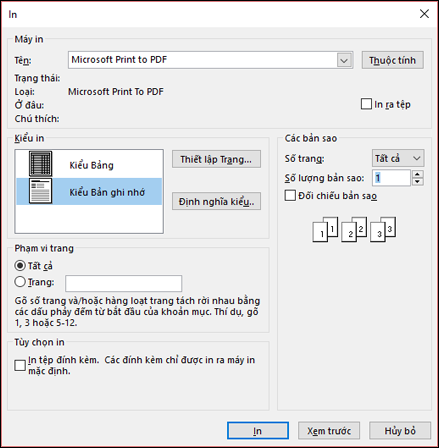The image size is (439, 448).
Task: Check In tệp đính kèm option
Action: [20, 365]
